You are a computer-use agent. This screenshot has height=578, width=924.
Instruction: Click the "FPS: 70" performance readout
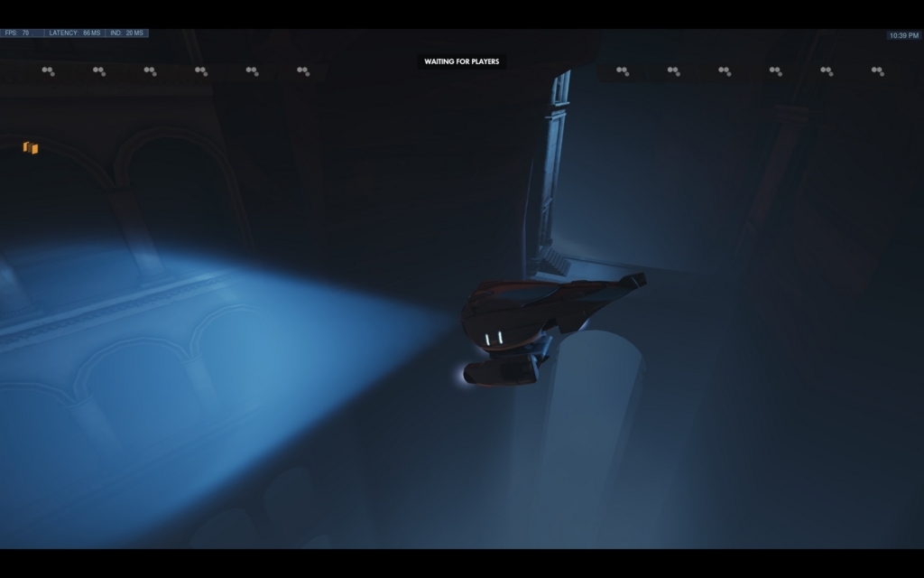pyautogui.click(x=21, y=33)
